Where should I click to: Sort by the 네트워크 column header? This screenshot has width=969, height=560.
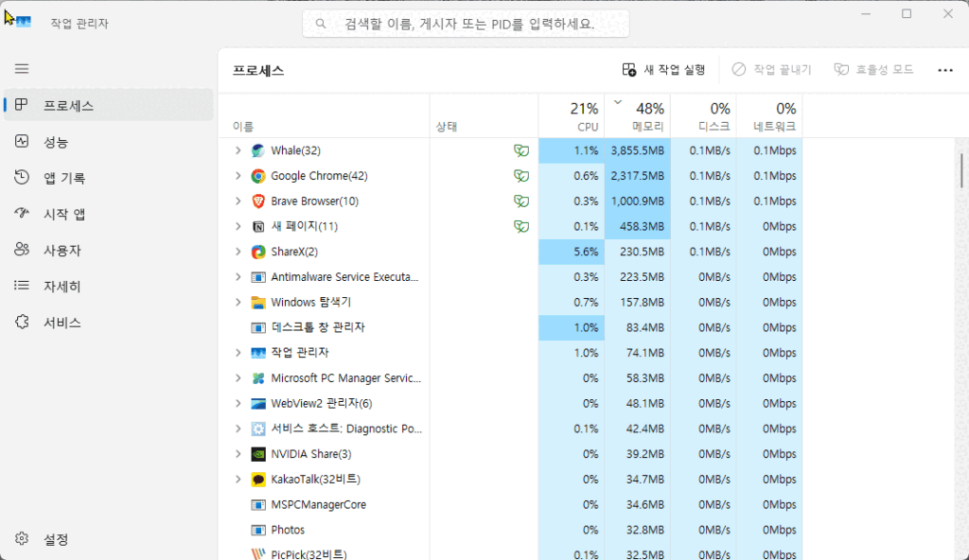769,116
